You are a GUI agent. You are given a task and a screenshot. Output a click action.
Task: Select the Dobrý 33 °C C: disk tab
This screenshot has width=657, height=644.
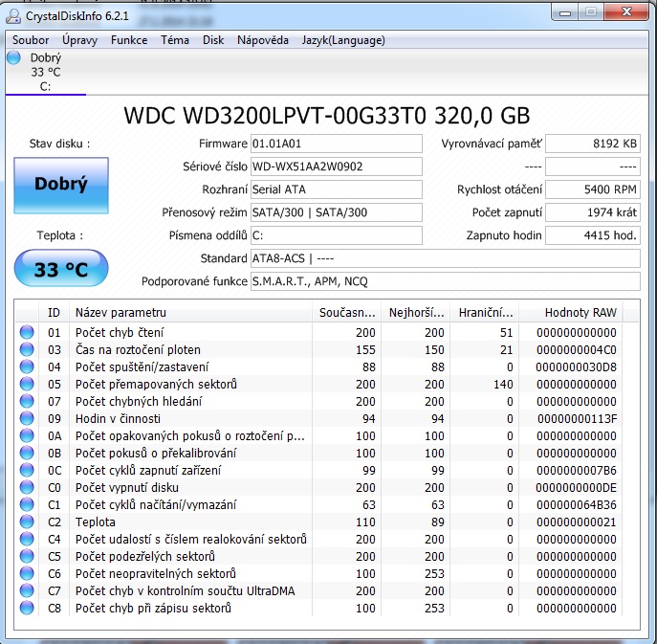pos(45,72)
